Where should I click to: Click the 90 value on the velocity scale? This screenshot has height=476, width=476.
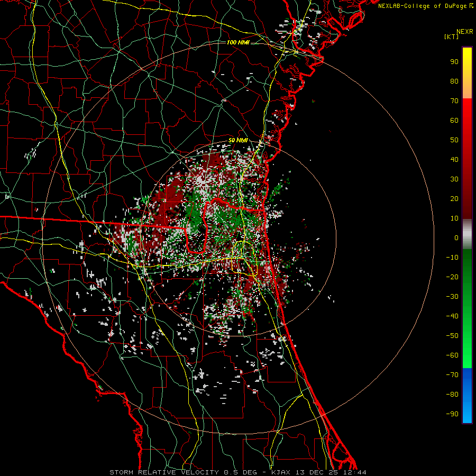pyautogui.click(x=454, y=62)
